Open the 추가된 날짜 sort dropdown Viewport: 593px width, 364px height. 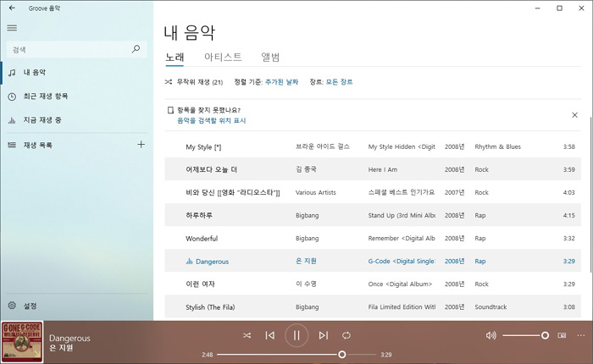tap(281, 82)
